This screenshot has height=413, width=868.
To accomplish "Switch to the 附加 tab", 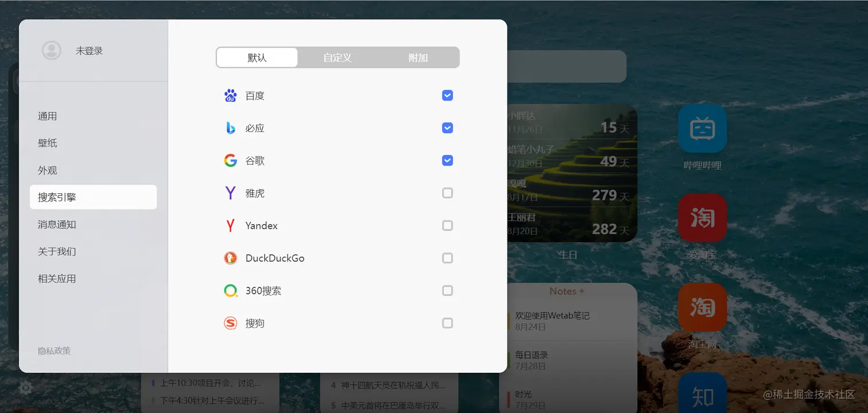I will (418, 57).
